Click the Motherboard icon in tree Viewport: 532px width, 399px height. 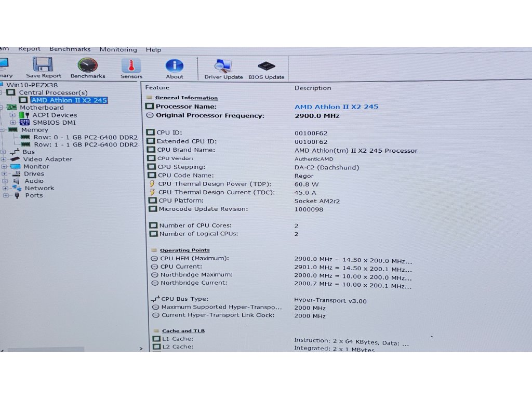click(12, 107)
